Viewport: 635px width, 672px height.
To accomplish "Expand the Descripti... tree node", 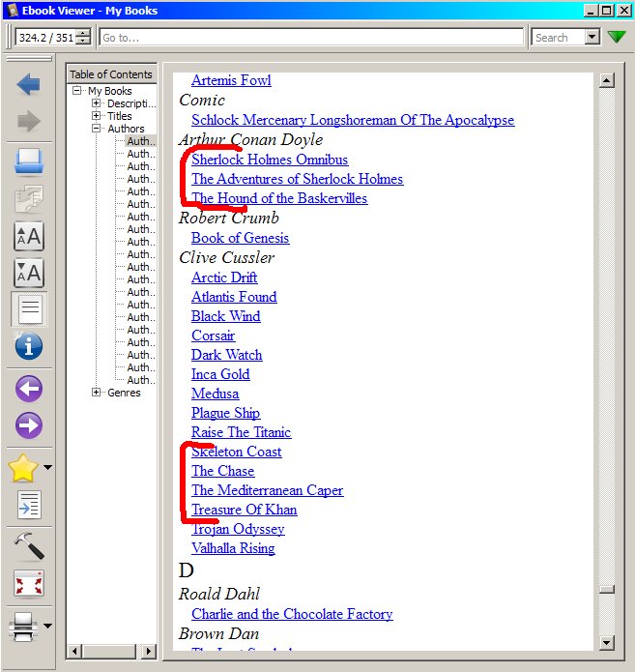I will 97,103.
